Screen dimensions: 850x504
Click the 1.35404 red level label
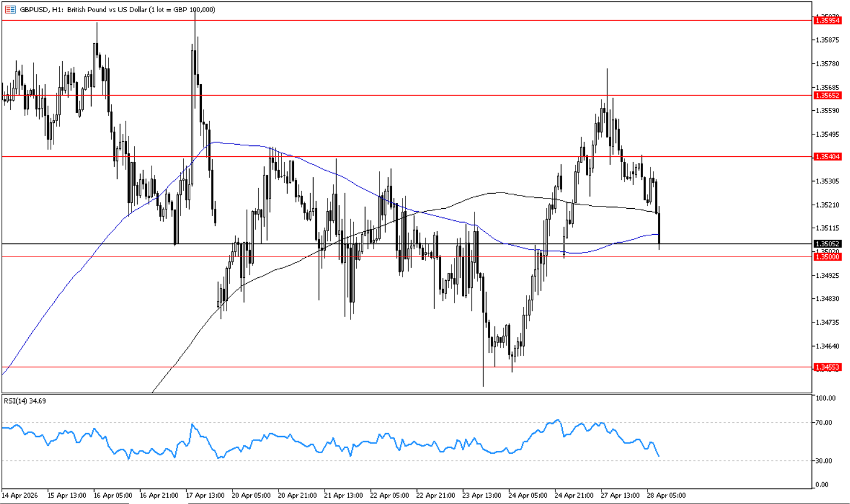pos(827,157)
